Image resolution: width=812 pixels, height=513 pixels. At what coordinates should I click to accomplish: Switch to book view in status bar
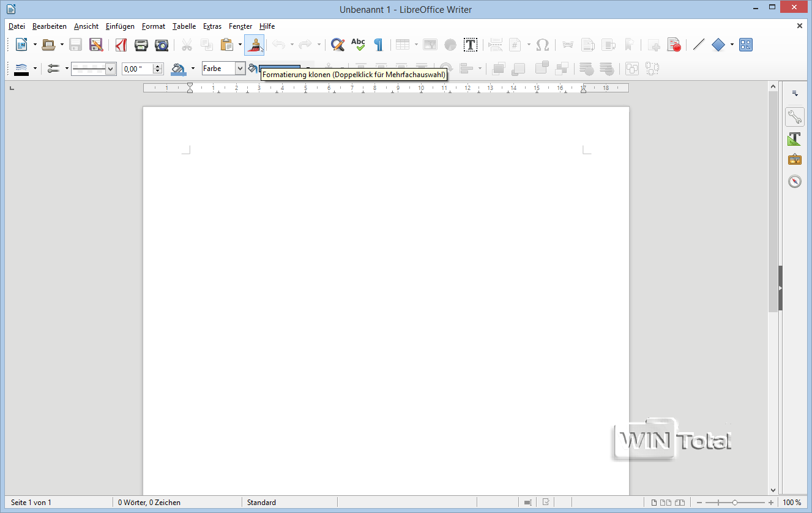pos(680,503)
